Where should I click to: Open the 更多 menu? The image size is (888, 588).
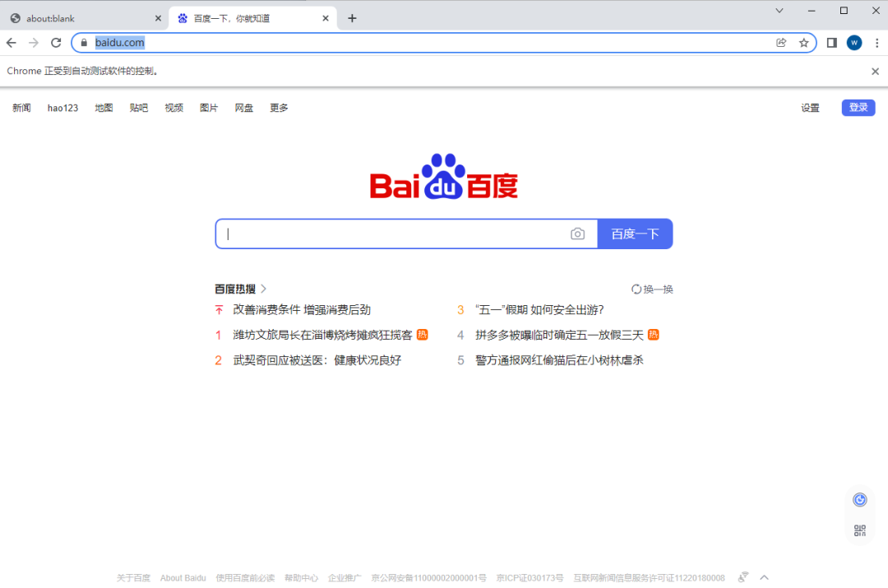pos(280,108)
